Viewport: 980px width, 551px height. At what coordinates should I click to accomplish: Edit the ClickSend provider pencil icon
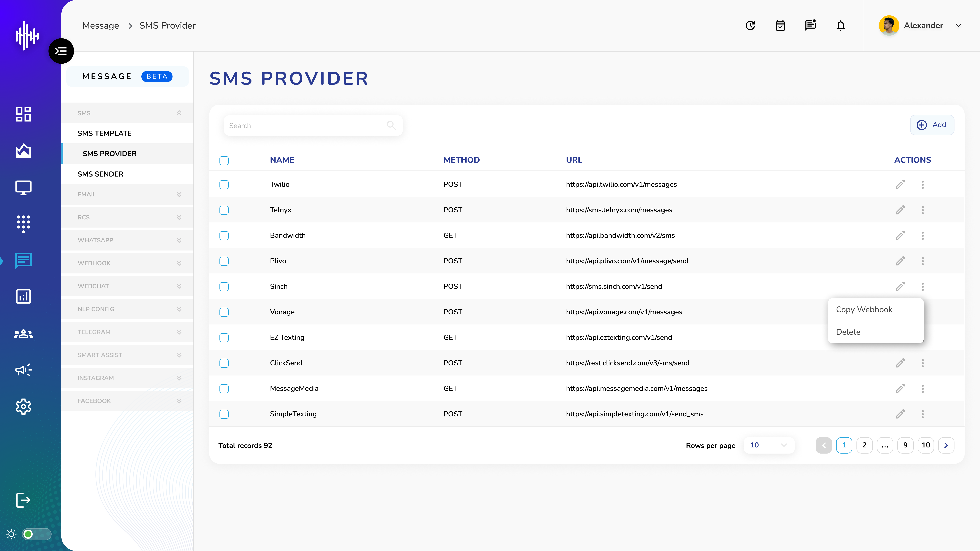point(900,363)
